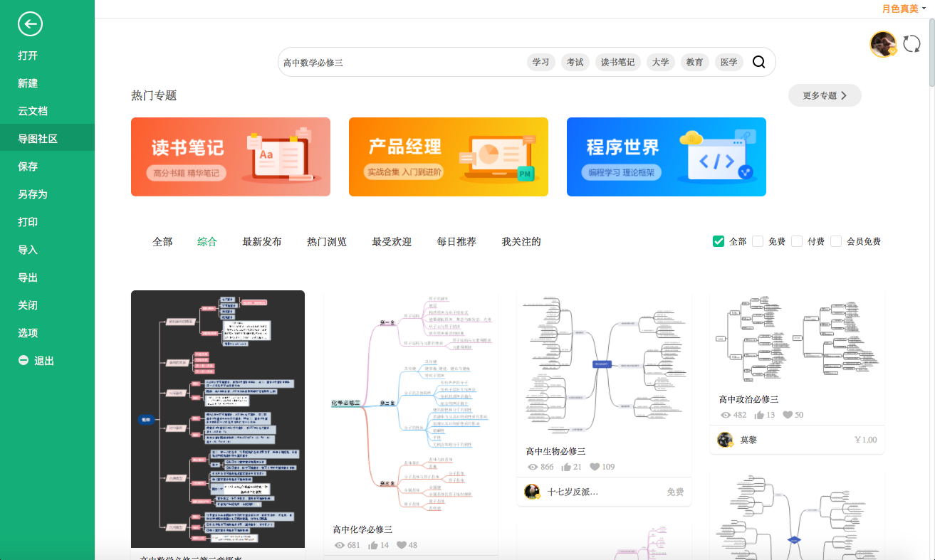Check the 付费 filter checkbox
Screen dimensions: 935x560
click(797, 241)
